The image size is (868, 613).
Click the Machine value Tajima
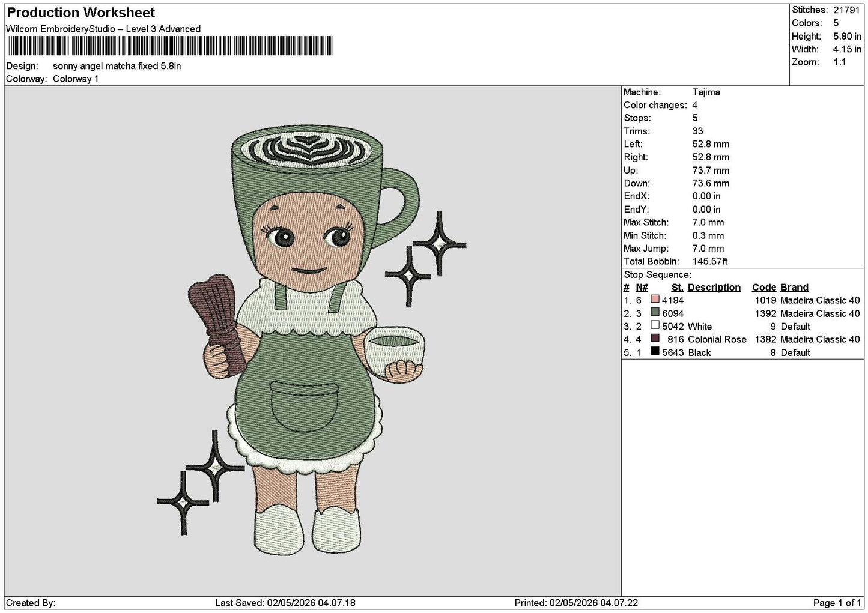tap(706, 92)
